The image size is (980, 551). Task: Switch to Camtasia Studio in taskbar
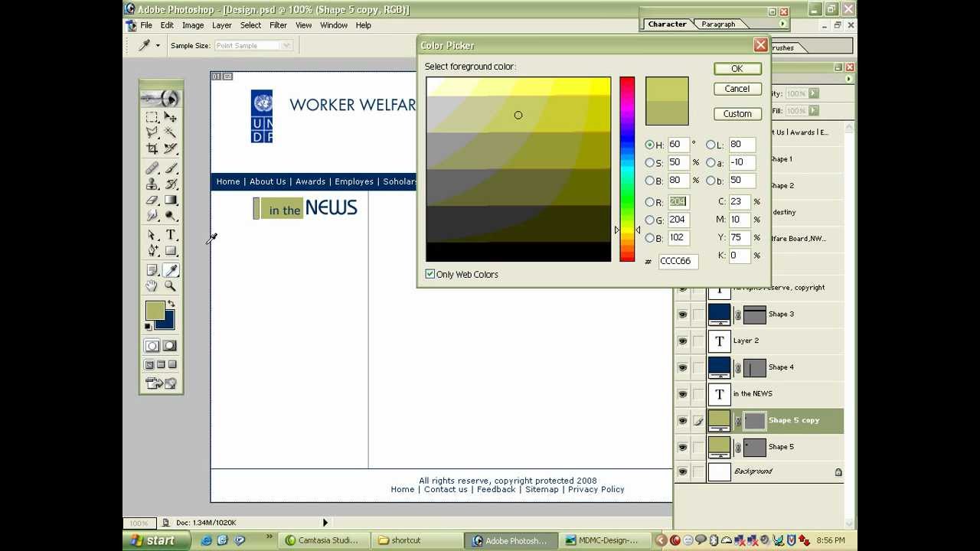tap(322, 540)
